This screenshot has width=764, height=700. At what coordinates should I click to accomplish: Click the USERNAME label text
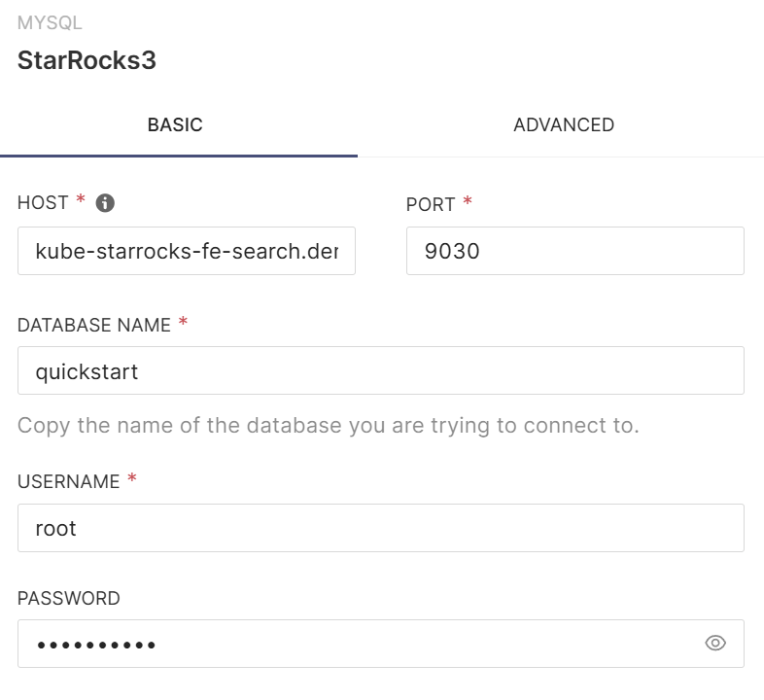68,482
